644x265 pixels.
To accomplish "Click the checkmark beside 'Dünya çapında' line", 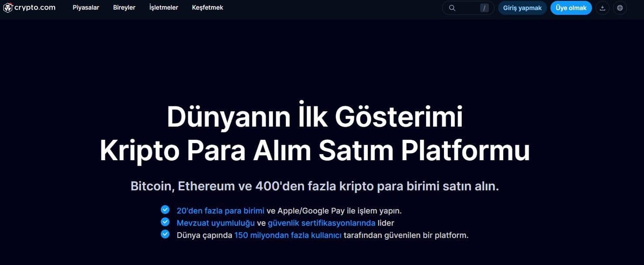I will (165, 234).
